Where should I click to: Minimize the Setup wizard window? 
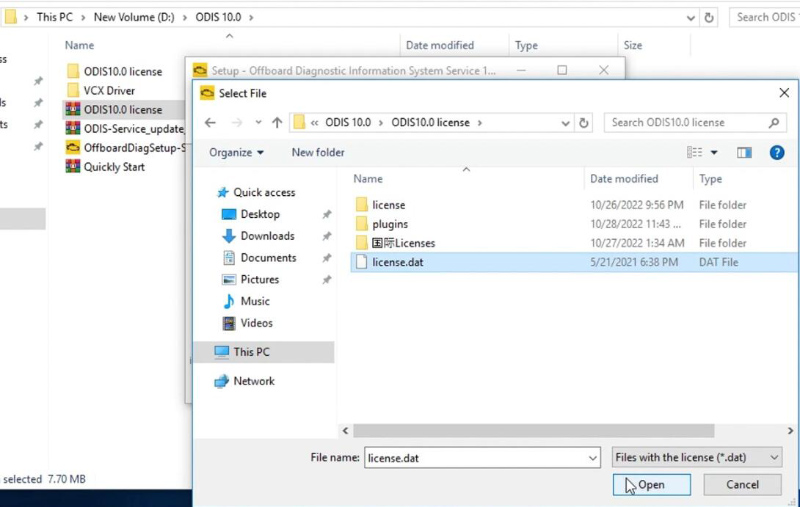click(521, 70)
